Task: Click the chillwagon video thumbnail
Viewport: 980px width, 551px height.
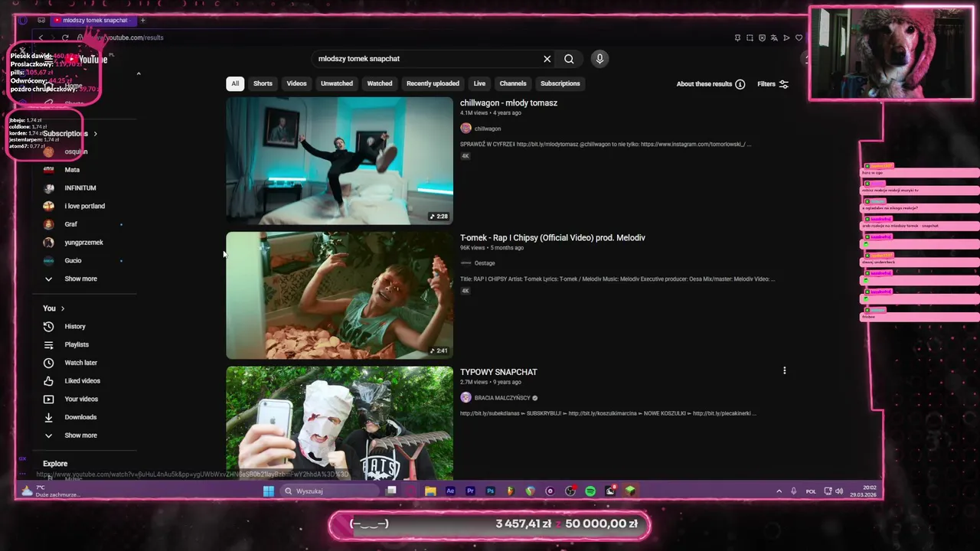Action: (339, 161)
